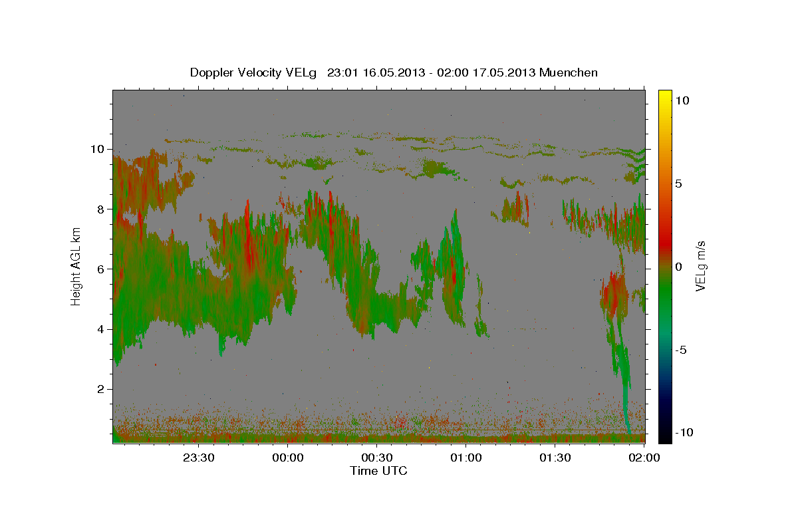Click the colorbar value 0 label

(678, 266)
